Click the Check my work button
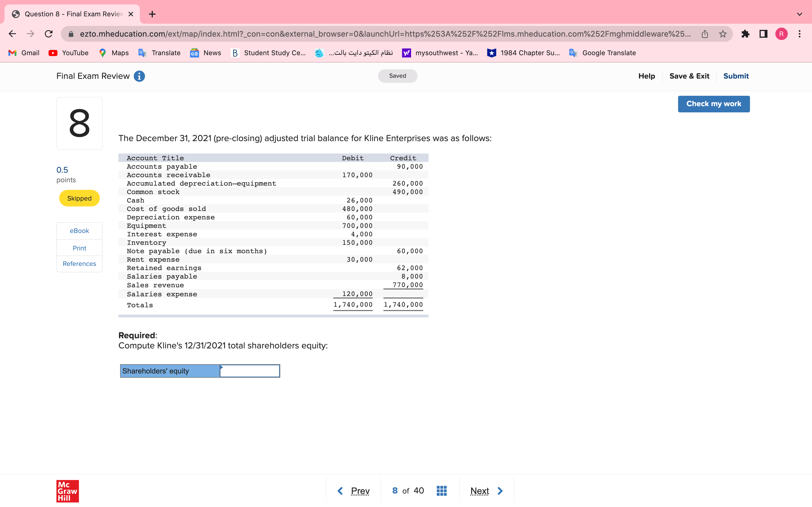This screenshot has height=507, width=812. (714, 104)
